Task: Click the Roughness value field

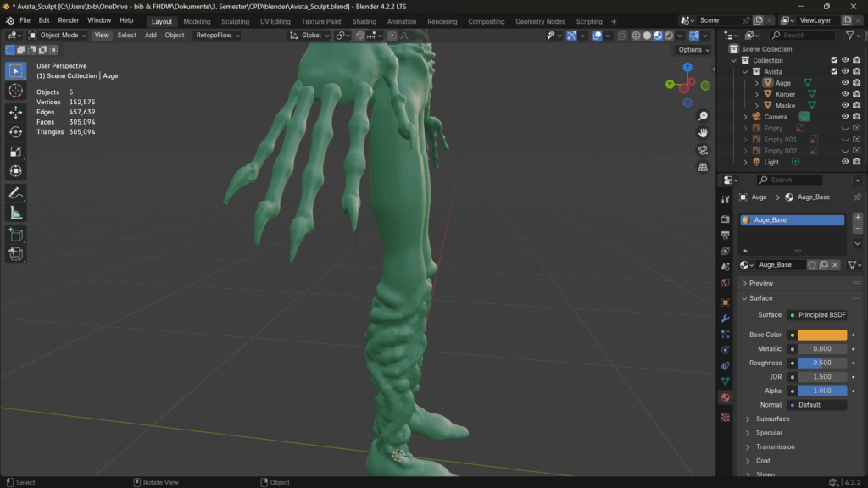Action: coord(821,363)
